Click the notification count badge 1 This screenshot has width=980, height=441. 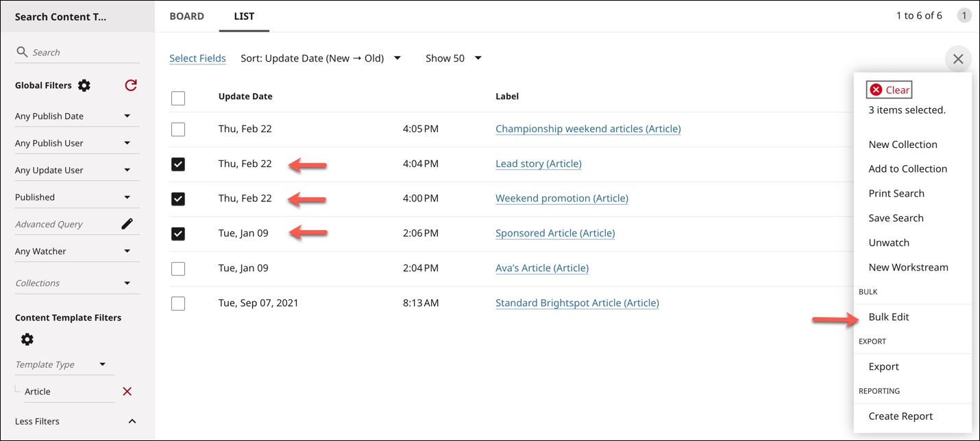click(x=964, y=16)
